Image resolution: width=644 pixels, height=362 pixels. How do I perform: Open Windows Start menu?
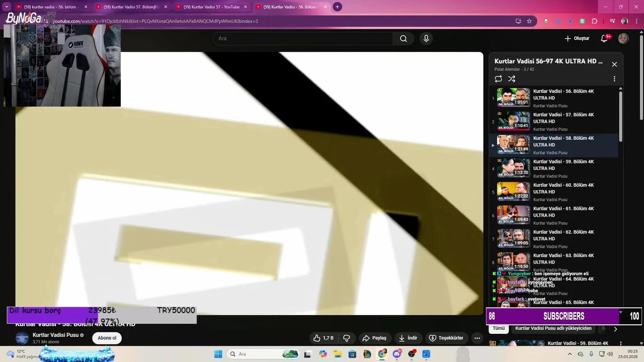pos(218,354)
